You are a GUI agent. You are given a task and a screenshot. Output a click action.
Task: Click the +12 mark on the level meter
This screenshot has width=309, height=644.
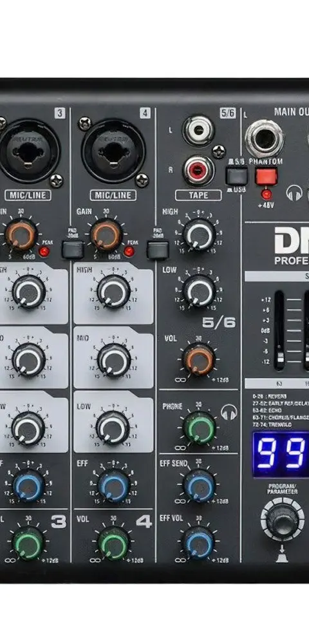[265, 300]
